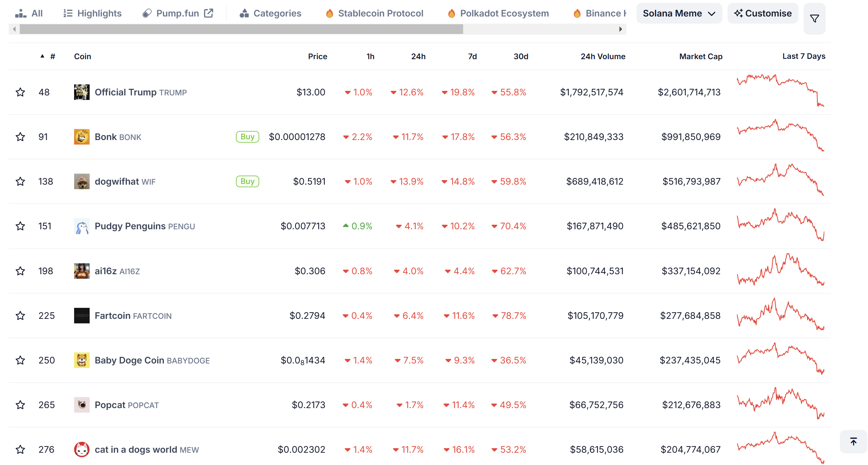Screen dimensions: 868x465
Task: Select the partly visible Binance tab
Action: tap(599, 14)
